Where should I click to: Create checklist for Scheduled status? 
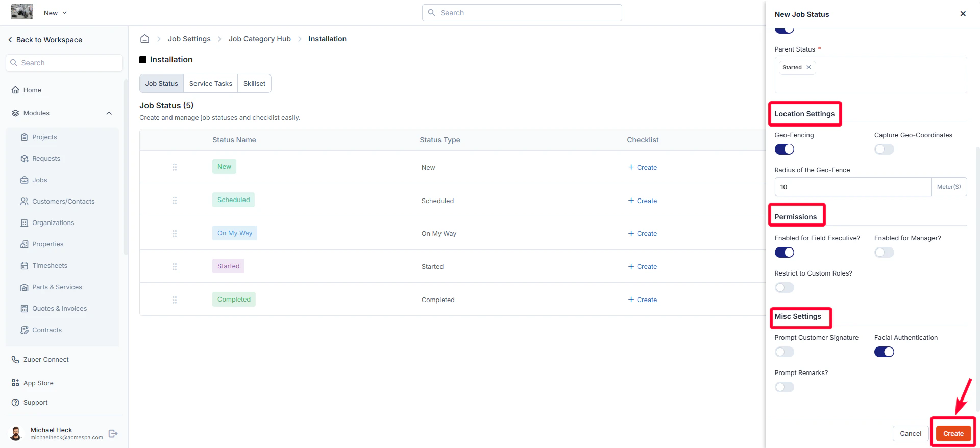point(643,201)
